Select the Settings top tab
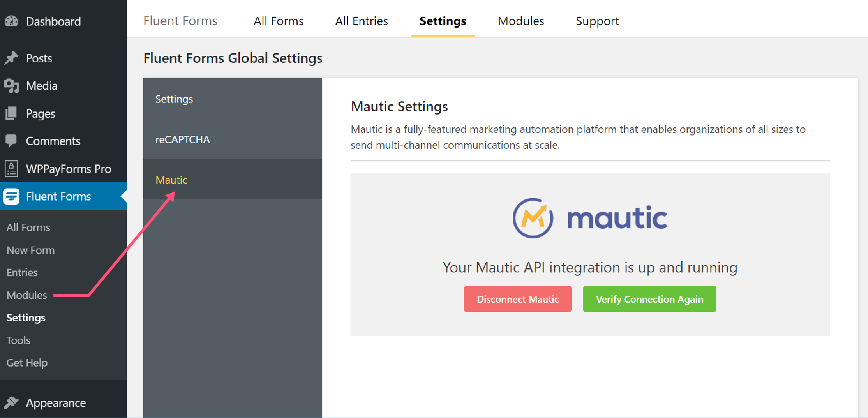 [443, 21]
